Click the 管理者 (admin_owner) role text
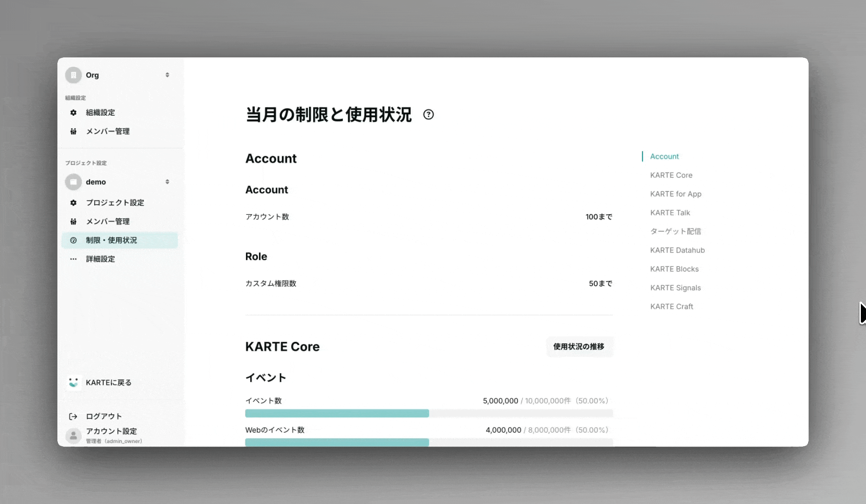The image size is (866, 504). point(114,441)
